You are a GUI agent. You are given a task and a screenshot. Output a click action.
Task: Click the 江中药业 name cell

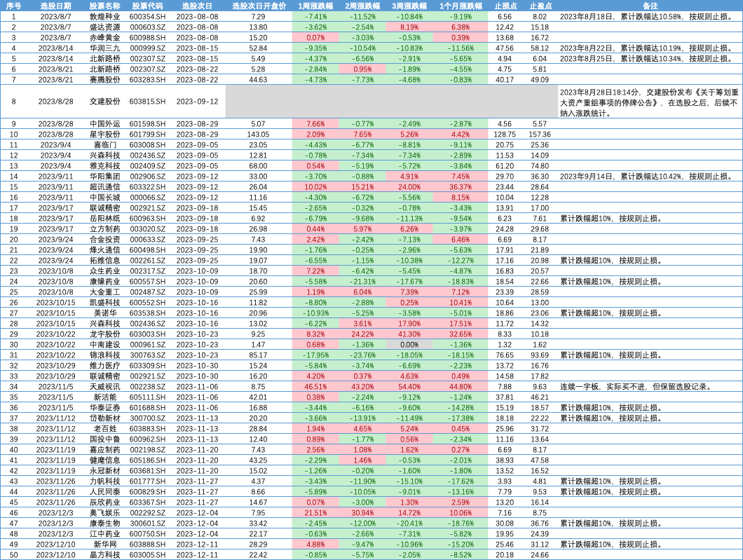104,533
